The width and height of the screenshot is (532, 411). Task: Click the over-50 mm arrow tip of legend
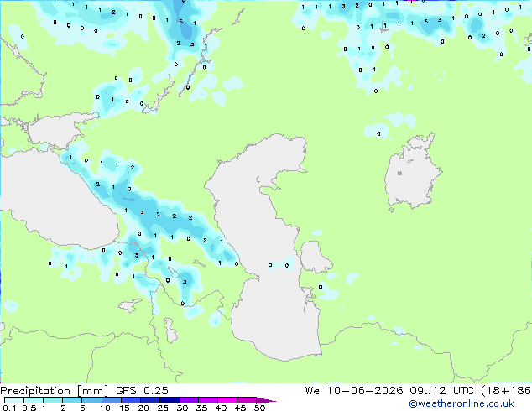(x=266, y=400)
